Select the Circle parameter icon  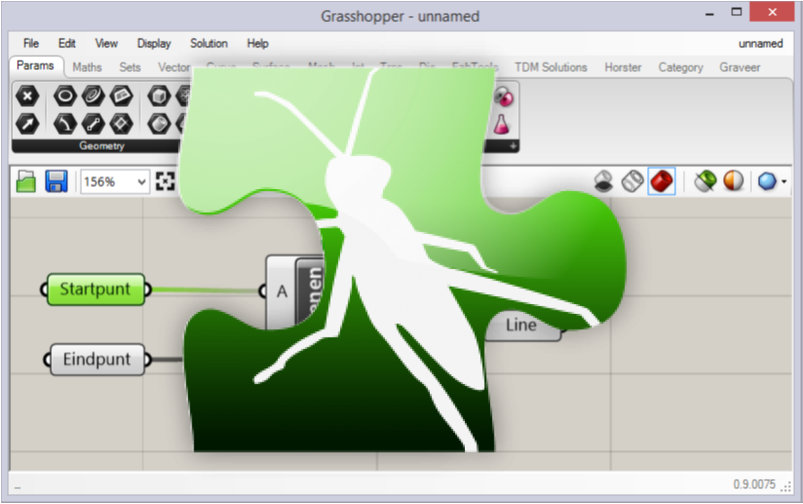65,96
